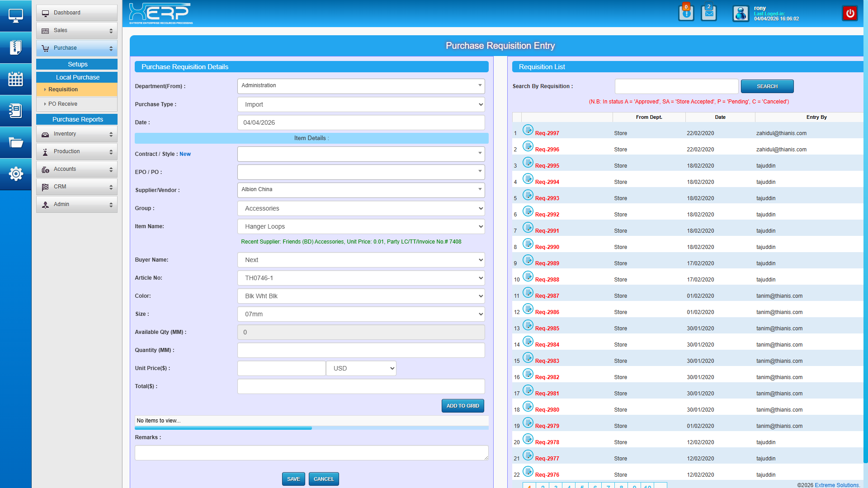This screenshot has height=488, width=868.
Task: Click the calendar icon in left sidebar
Action: tap(16, 79)
